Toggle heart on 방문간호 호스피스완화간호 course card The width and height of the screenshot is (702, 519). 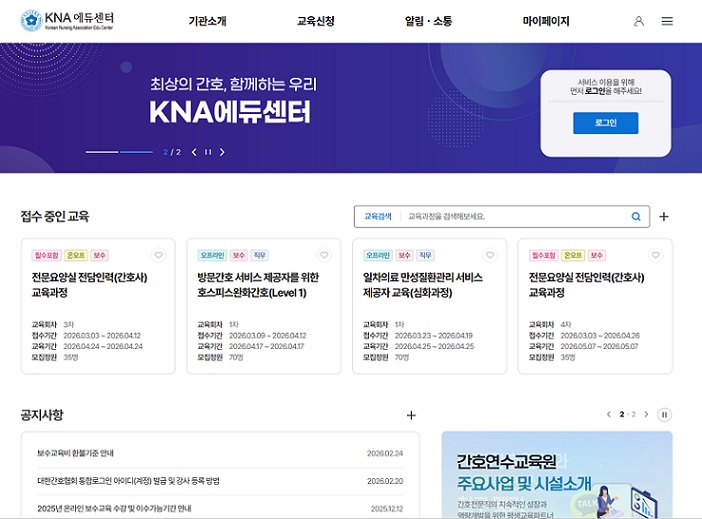[324, 255]
